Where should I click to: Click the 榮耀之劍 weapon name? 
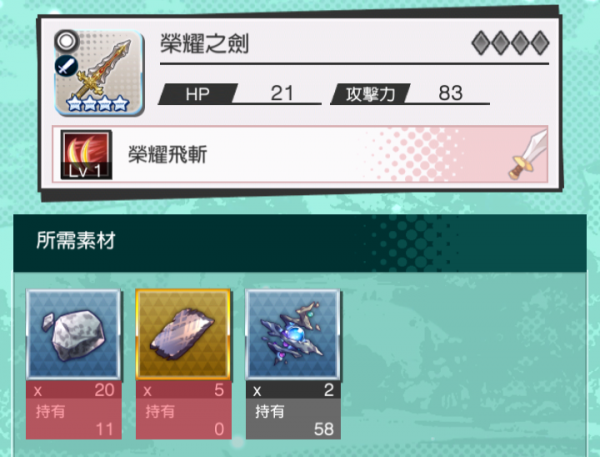click(x=204, y=43)
